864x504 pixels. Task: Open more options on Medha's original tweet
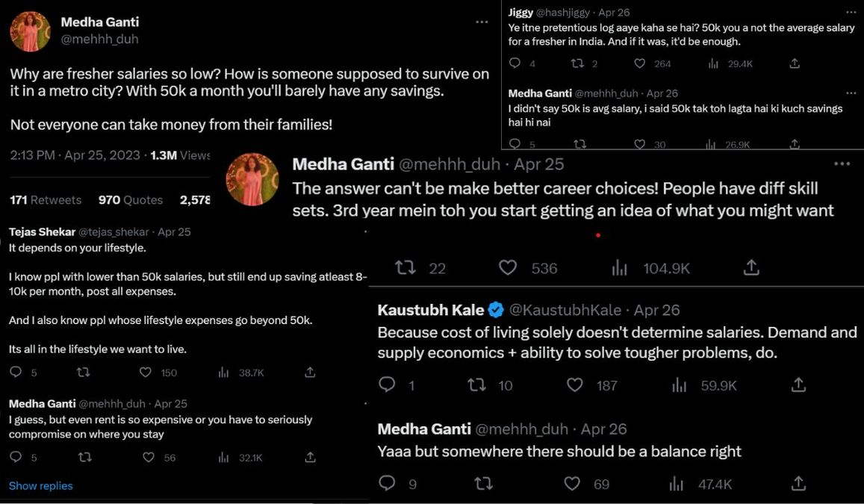482,22
